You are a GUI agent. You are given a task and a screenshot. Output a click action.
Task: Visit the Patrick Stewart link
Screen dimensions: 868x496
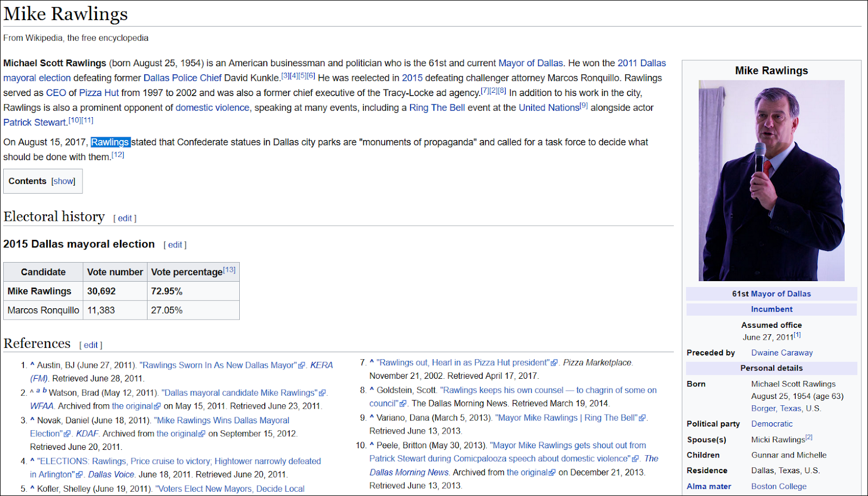click(35, 122)
